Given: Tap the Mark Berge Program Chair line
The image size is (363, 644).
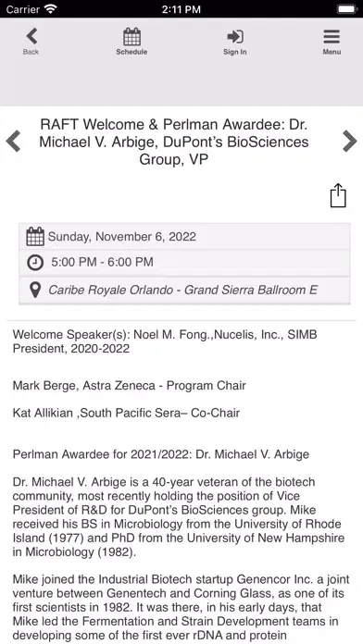Looking at the screenshot, I should click(130, 386).
